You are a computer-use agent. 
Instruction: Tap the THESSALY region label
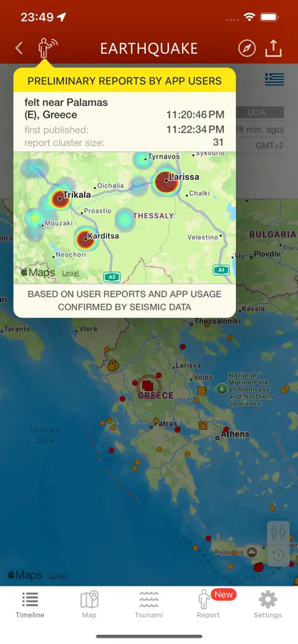point(153,216)
